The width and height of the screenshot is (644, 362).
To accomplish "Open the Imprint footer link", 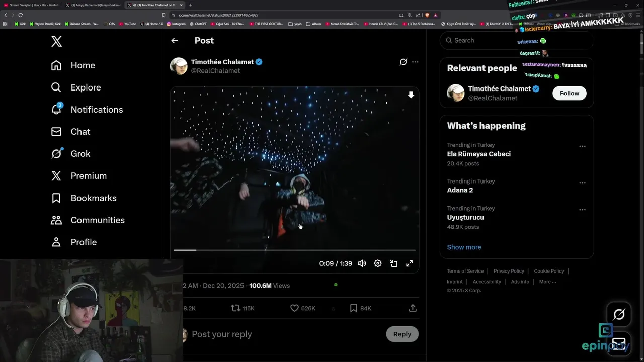I will point(455,282).
